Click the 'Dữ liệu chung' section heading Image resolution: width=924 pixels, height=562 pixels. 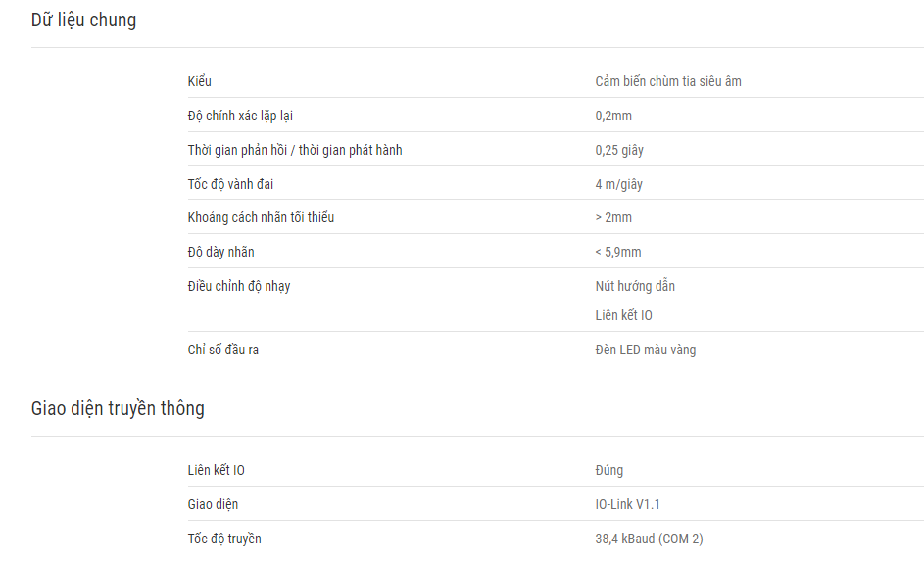(83, 21)
